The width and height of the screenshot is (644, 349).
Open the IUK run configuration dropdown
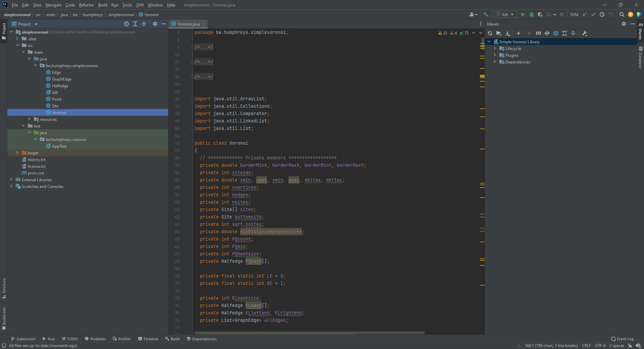coord(505,14)
